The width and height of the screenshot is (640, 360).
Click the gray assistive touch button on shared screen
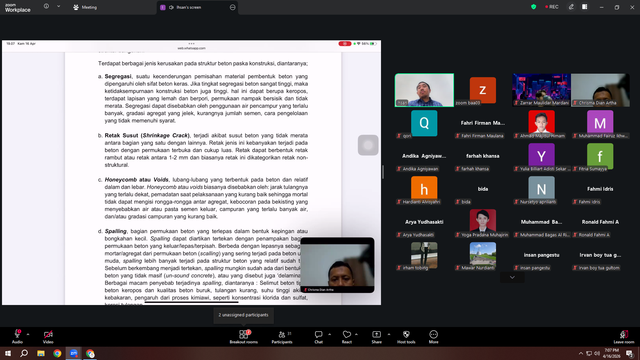click(368, 145)
